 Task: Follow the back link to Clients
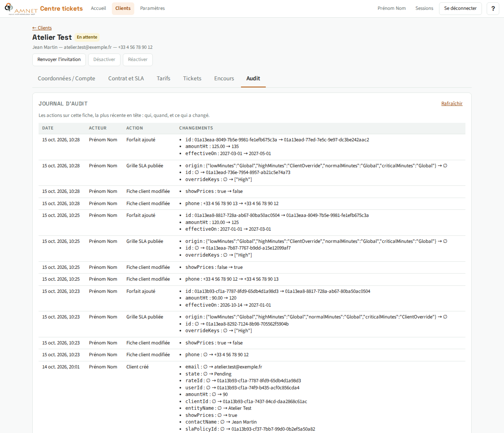[x=42, y=28]
